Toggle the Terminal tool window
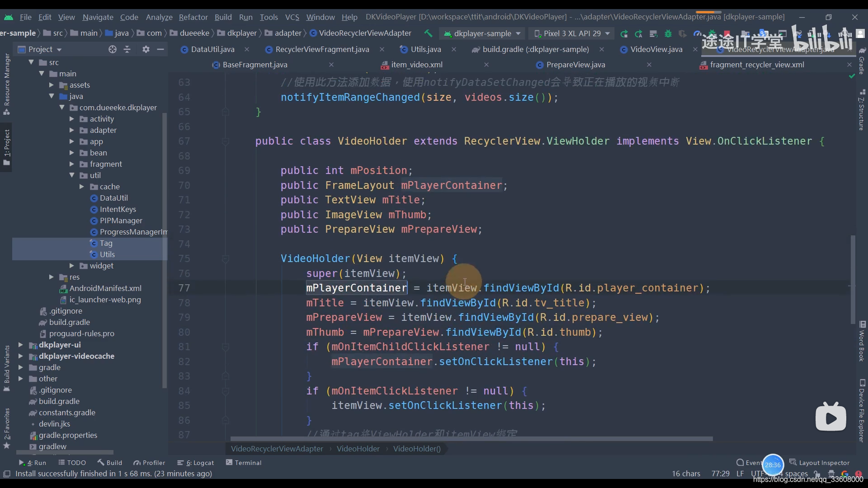 [244, 463]
